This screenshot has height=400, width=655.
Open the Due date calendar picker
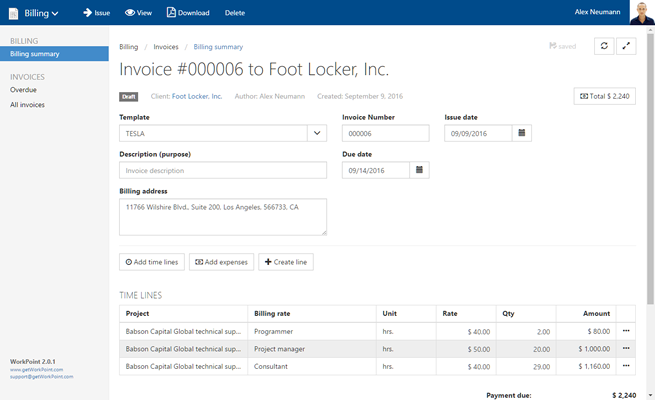pyautogui.click(x=420, y=170)
